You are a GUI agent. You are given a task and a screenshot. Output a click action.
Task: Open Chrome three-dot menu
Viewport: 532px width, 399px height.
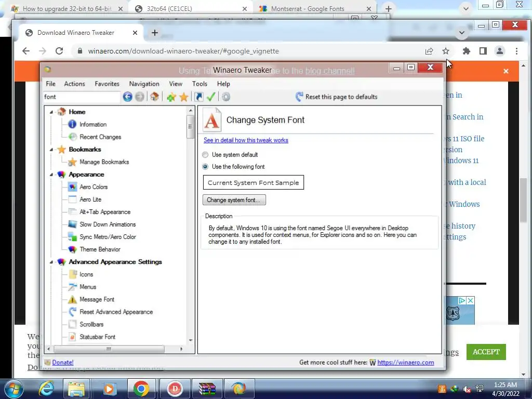516,51
